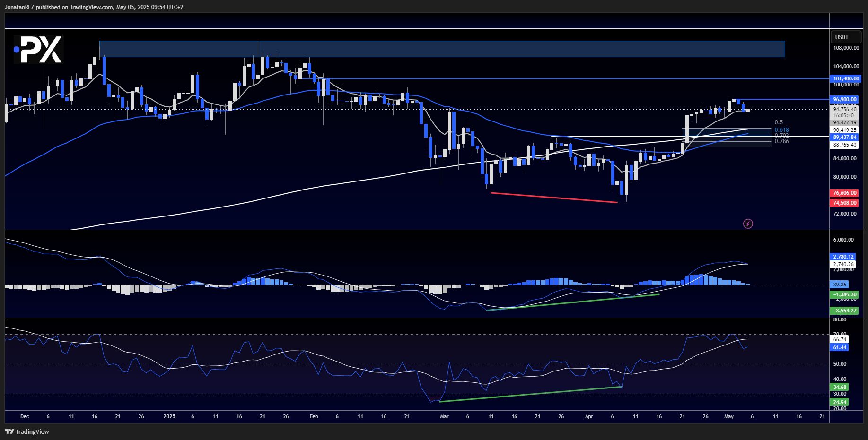
Task: Click the TradingView logo at the bottom
Action: click(x=27, y=431)
